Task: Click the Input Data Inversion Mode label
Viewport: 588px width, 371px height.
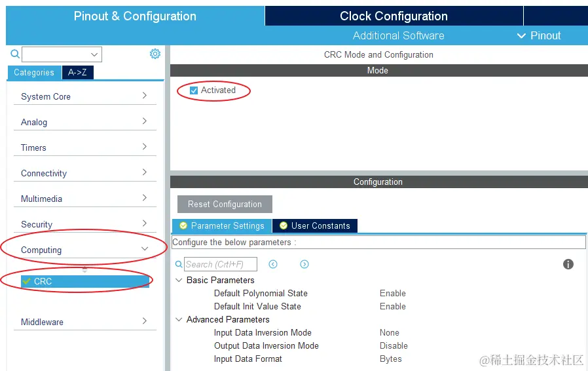Action: [263, 333]
